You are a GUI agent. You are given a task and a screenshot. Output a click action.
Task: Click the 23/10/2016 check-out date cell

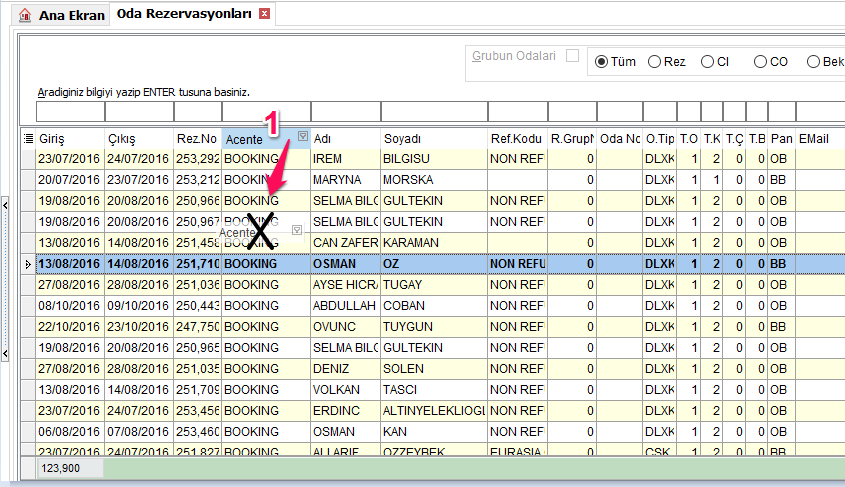[x=139, y=327]
